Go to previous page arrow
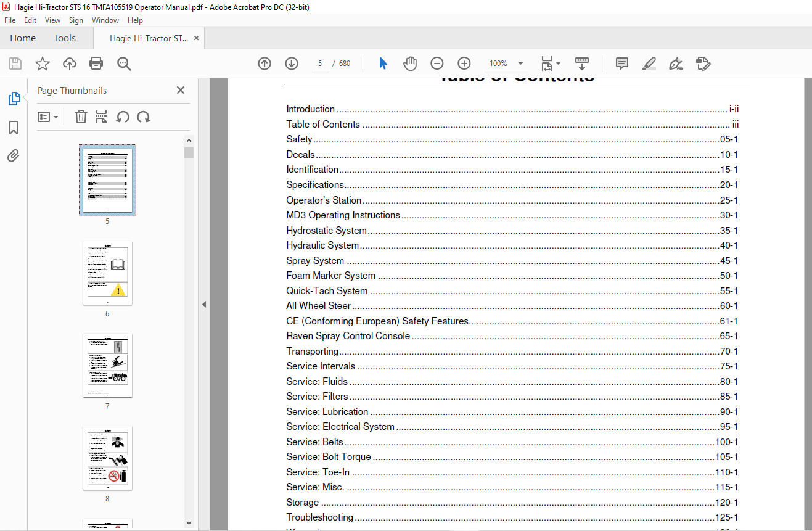The height and width of the screenshot is (531, 812). 265,64
